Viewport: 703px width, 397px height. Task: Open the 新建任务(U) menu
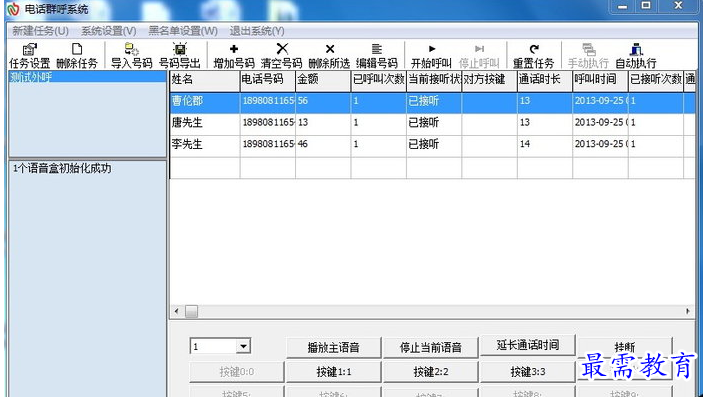[x=40, y=31]
